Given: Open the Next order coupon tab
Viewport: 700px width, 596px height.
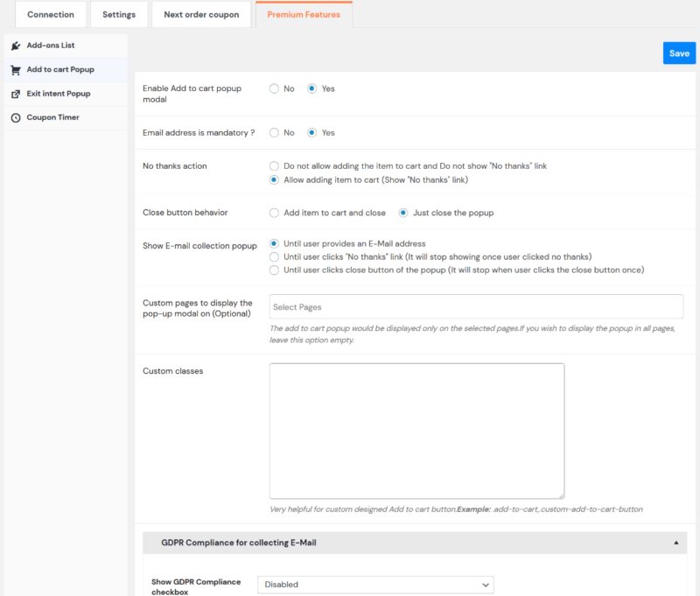Looking at the screenshot, I should pos(201,15).
